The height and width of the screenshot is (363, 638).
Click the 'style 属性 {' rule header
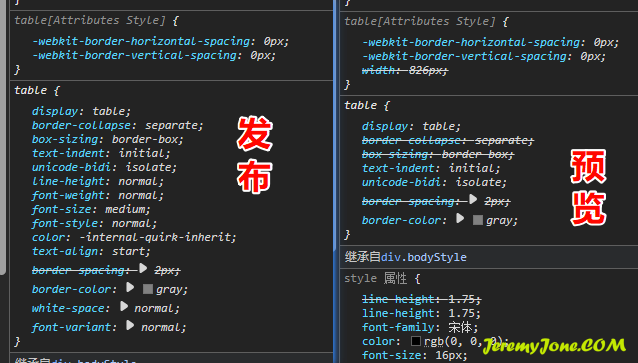382,279
